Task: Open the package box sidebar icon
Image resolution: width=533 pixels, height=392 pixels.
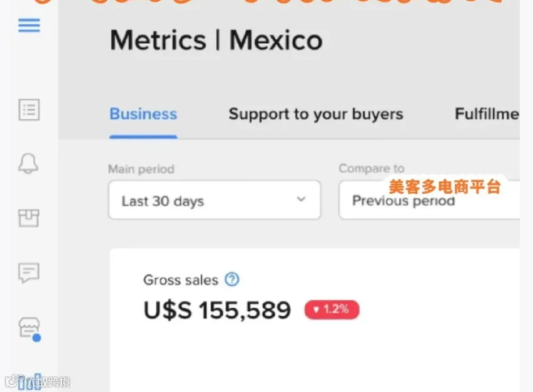Action: tap(29, 218)
